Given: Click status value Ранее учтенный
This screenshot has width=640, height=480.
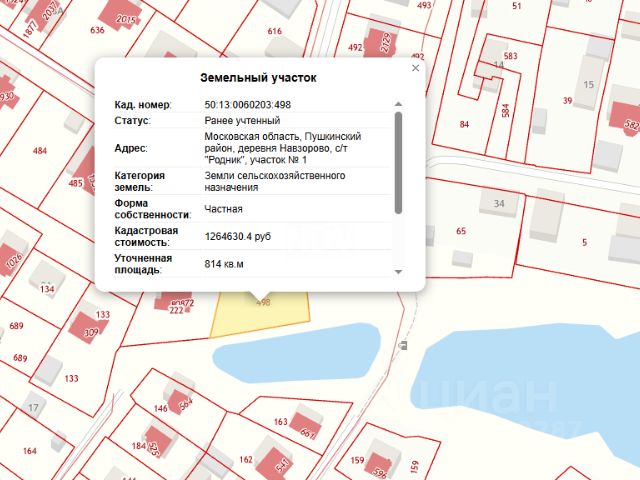Looking at the screenshot, I should pos(242,121).
